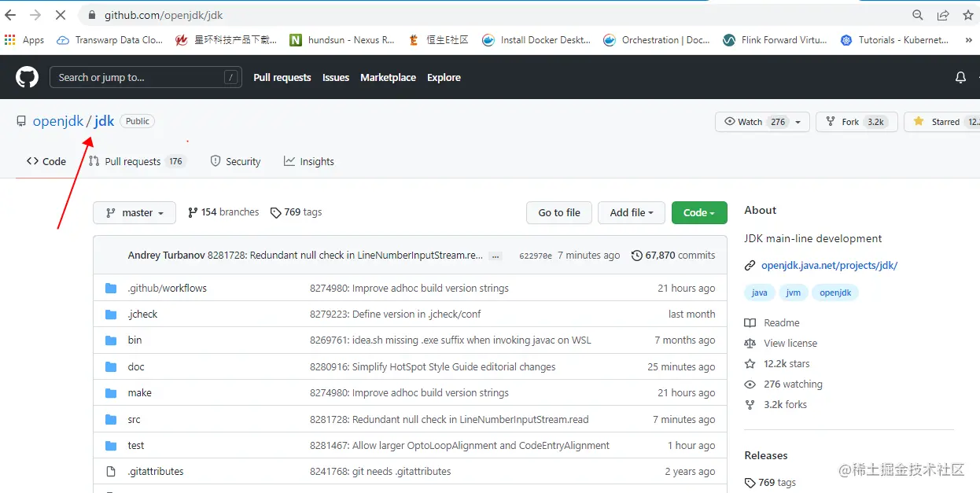Viewport: 980px width, 493px height.
Task: Switch to the repo Pull requests tab
Action: [137, 161]
